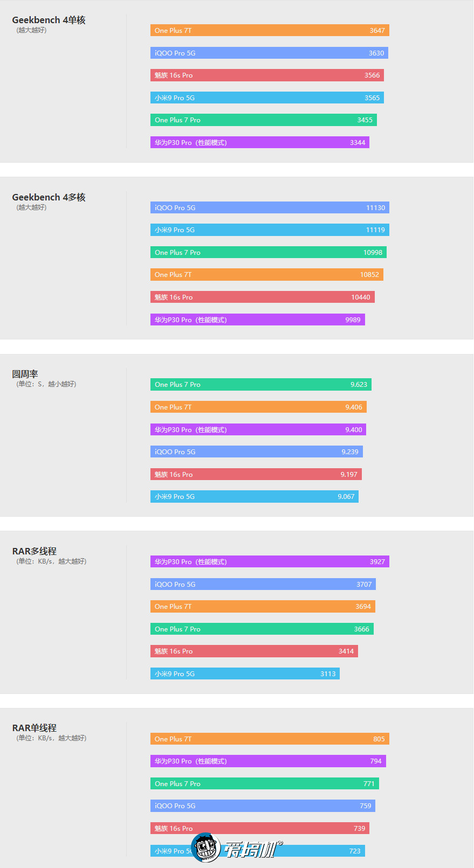Select the iQOO Pro 5G bar scoring 11130
474x868 pixels.
coord(270,207)
